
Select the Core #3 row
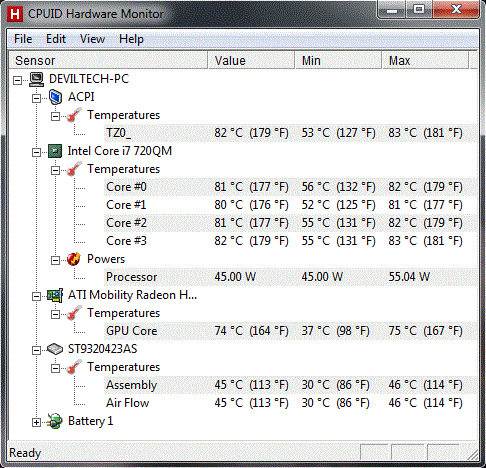pyautogui.click(x=290, y=241)
